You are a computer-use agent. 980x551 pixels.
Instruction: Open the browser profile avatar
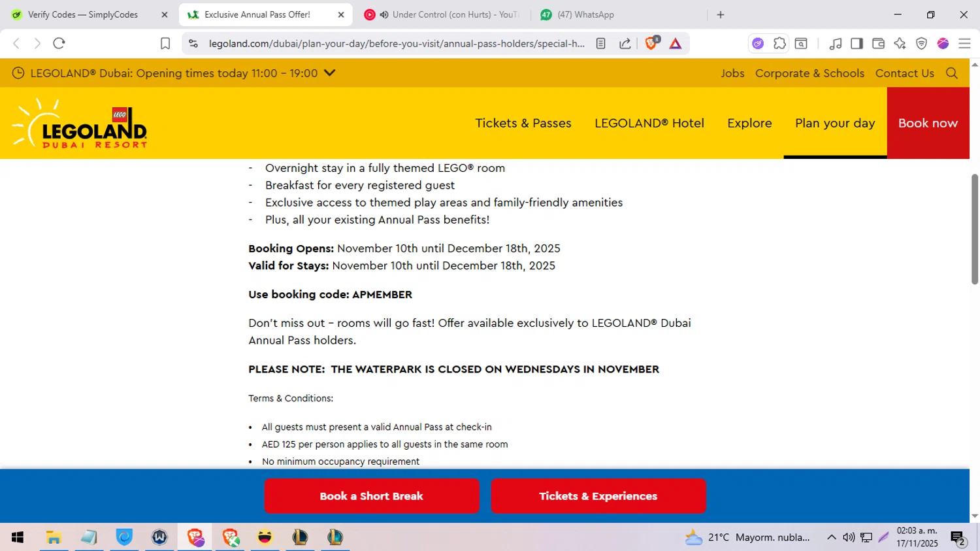pyautogui.click(x=943, y=44)
